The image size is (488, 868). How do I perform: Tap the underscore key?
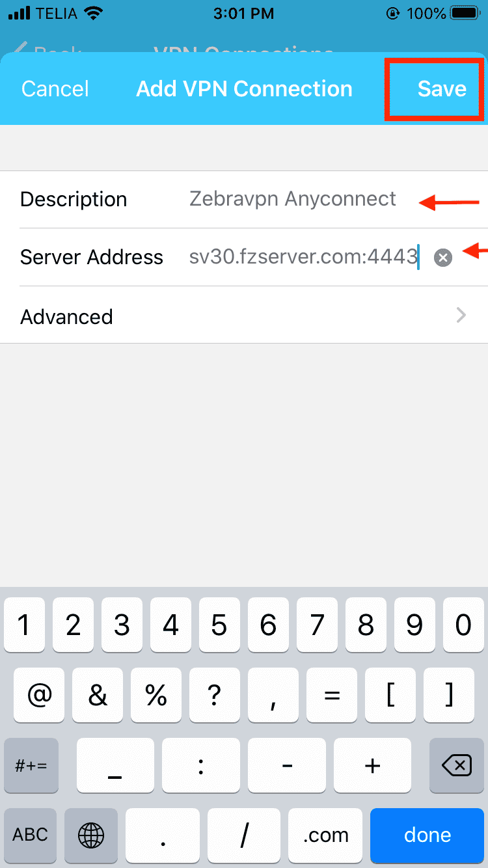pos(115,766)
